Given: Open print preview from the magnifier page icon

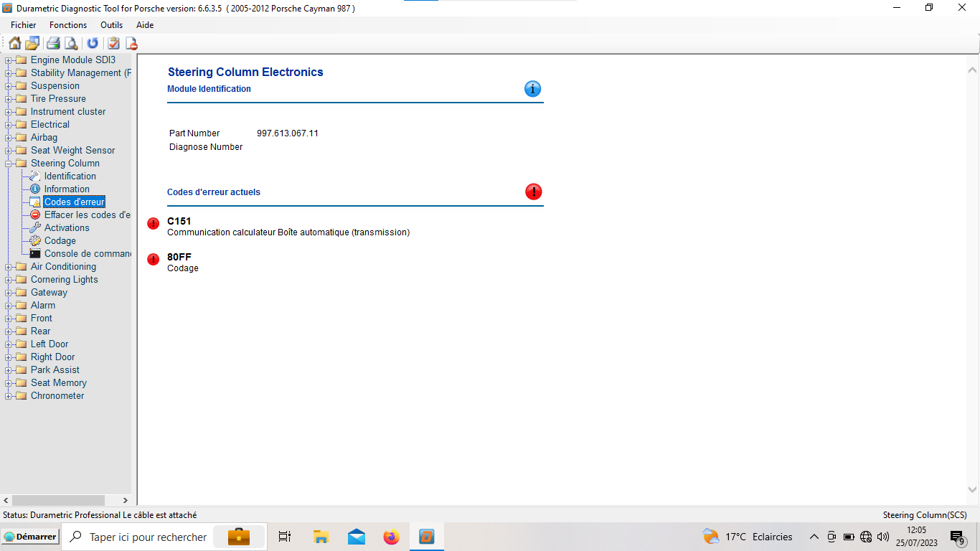Looking at the screenshot, I should (x=71, y=43).
